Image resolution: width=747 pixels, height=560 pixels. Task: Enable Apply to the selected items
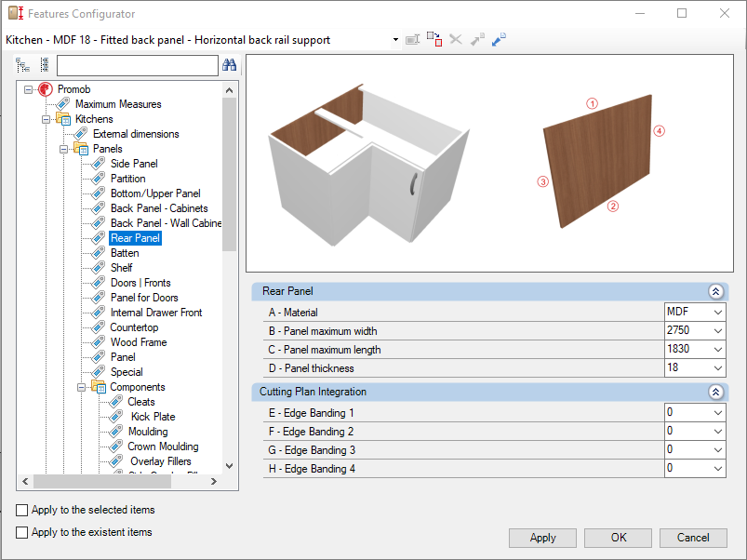pos(22,510)
